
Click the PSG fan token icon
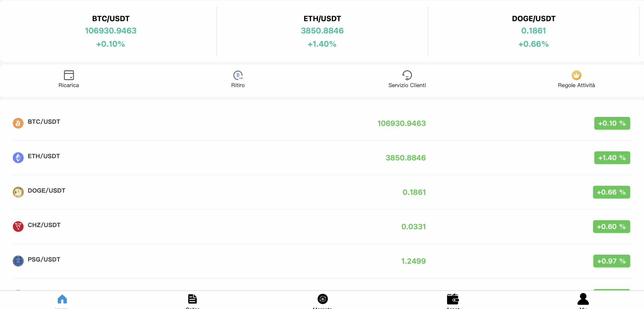(x=18, y=261)
